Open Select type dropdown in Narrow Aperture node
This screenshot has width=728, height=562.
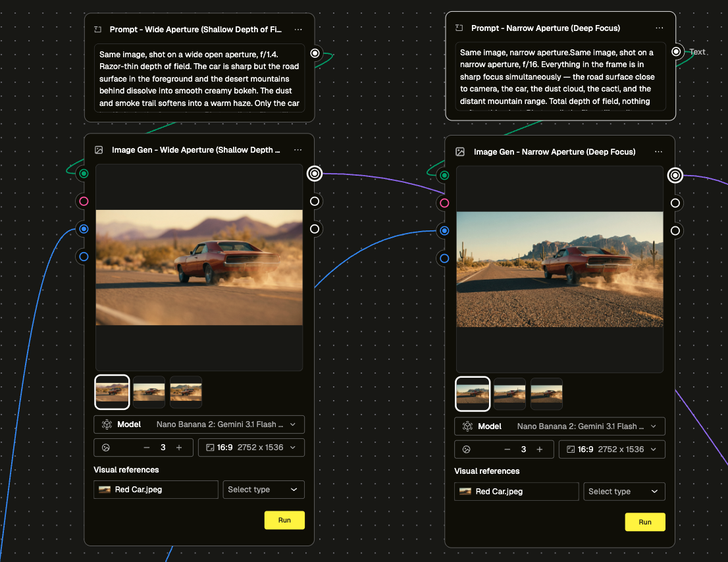[x=624, y=492]
